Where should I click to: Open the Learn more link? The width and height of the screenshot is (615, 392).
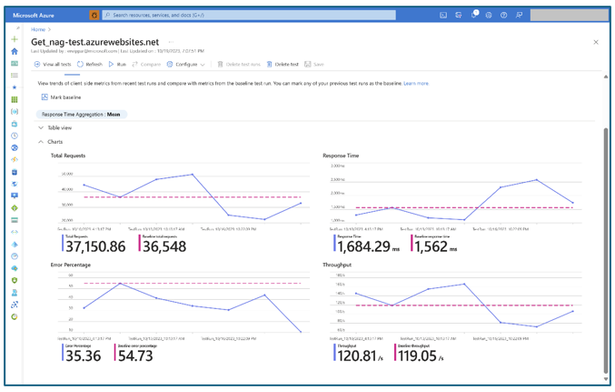[416, 84]
